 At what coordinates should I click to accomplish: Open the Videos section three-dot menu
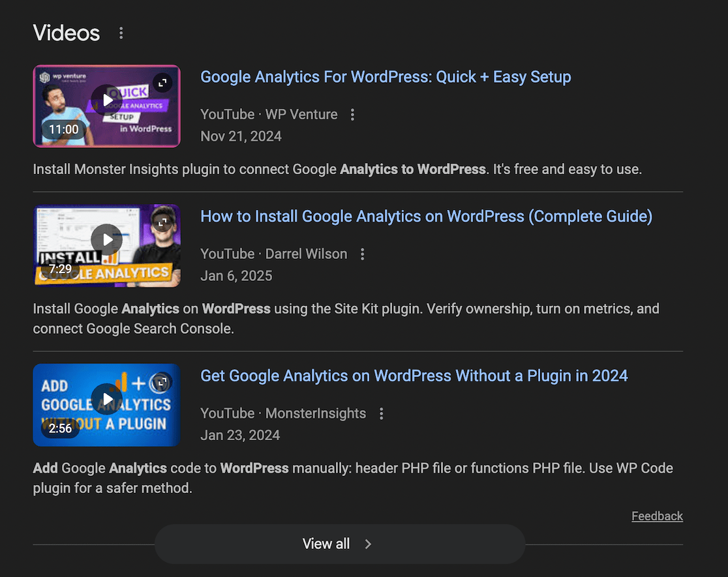tap(121, 33)
